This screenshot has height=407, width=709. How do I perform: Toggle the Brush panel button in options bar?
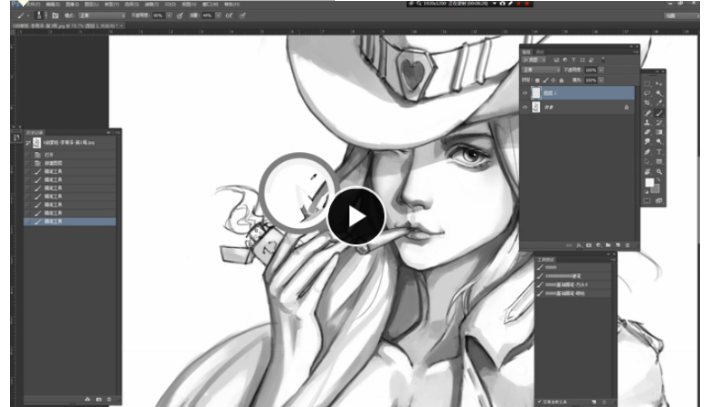point(55,15)
